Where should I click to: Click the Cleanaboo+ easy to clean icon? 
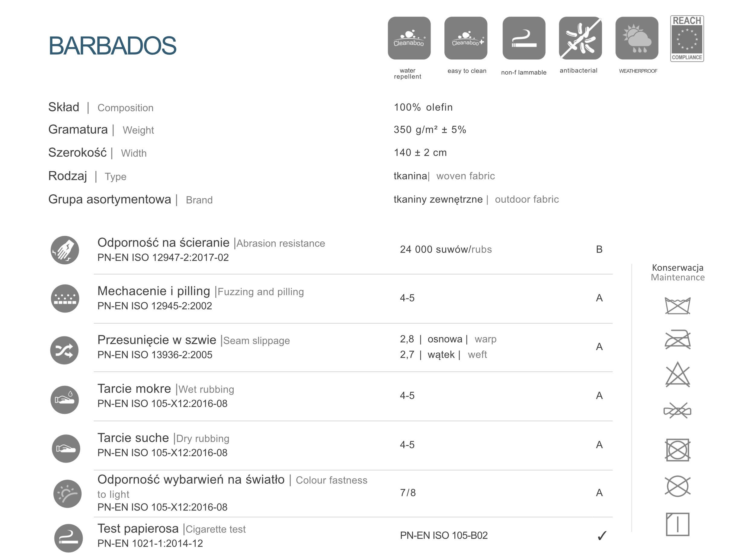coord(466,38)
